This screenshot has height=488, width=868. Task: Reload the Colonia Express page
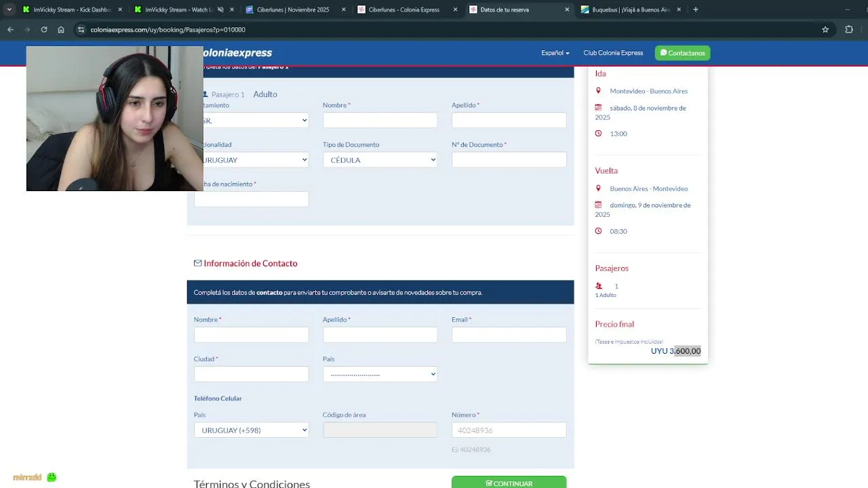tap(44, 30)
